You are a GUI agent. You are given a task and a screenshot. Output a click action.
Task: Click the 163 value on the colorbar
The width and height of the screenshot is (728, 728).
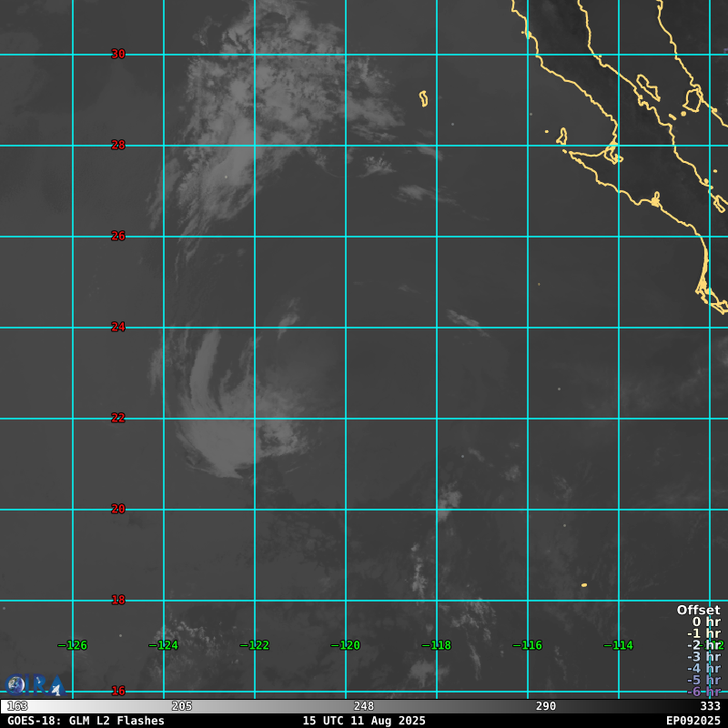tap(17, 707)
